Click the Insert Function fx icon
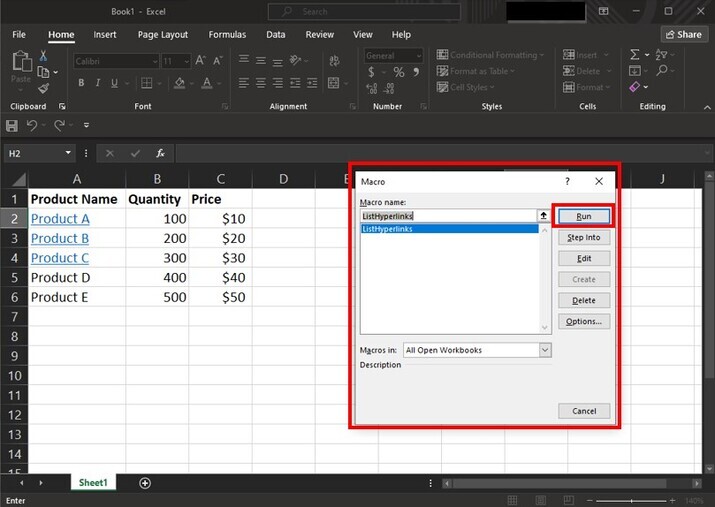The height and width of the screenshot is (507, 715). (x=160, y=153)
